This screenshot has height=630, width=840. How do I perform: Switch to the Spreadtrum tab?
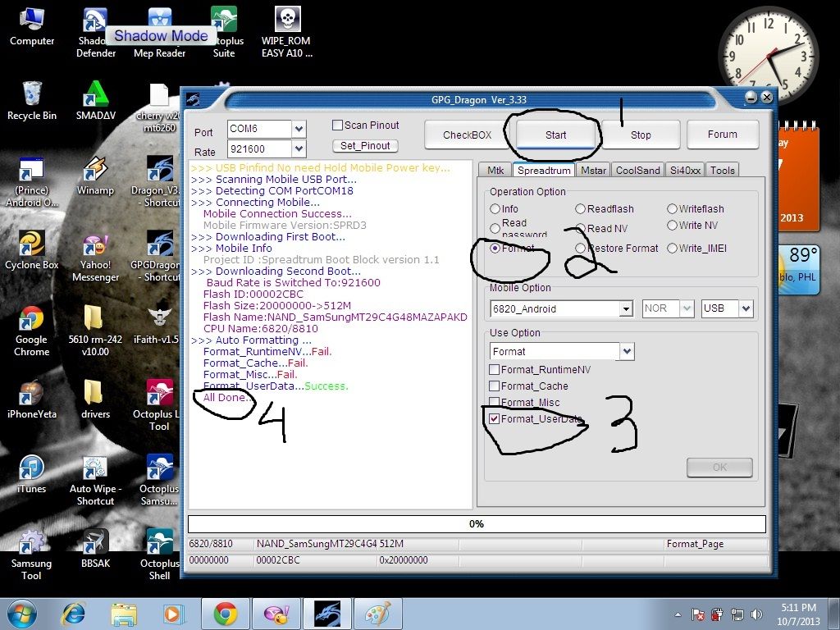pos(544,171)
